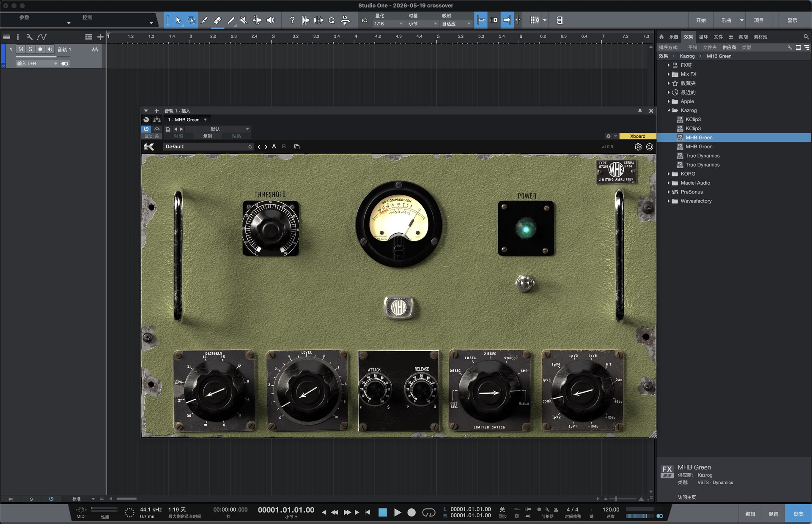Click the THRESHOLD knob
The height and width of the screenshot is (524, 812).
tap(271, 229)
